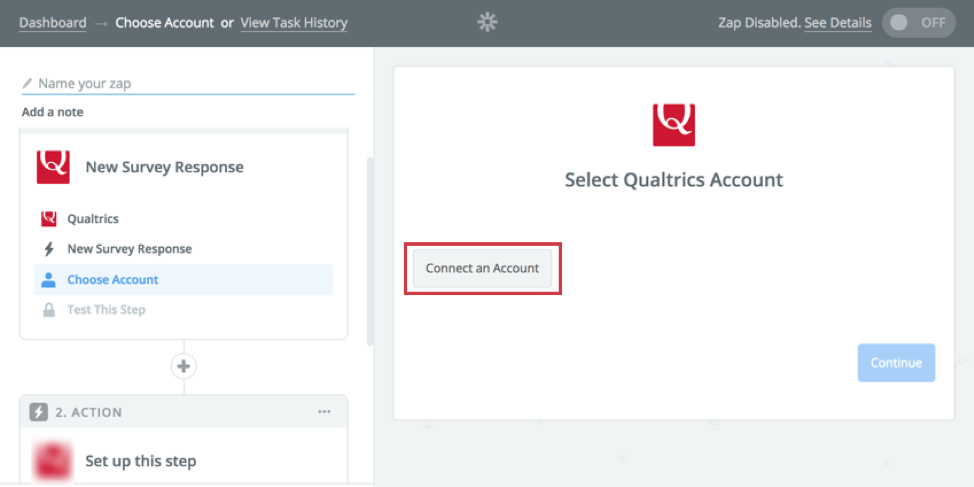
Task: Click the lightning badge icon beside 2. ACTION
Action: [x=39, y=412]
